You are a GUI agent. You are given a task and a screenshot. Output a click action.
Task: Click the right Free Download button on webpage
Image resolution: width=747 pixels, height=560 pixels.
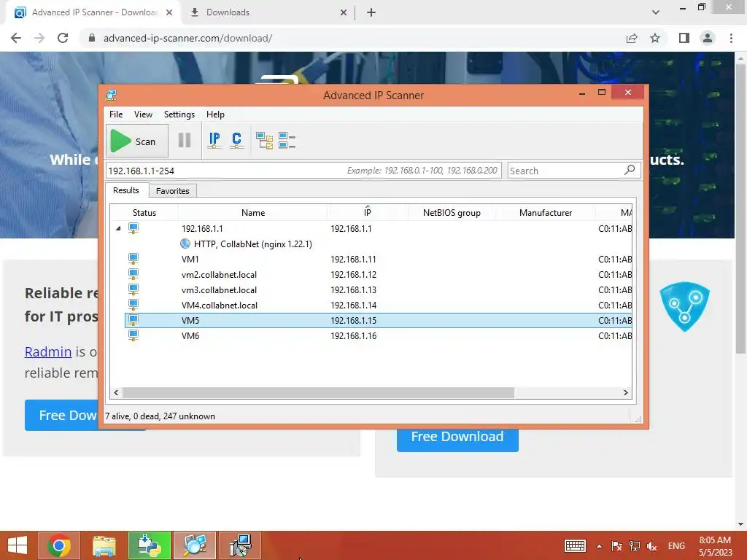457,437
